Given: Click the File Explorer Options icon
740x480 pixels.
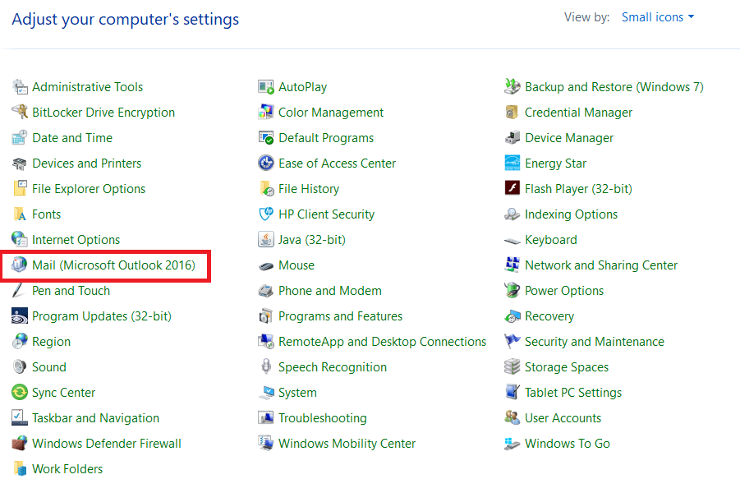Looking at the screenshot, I should click(19, 189).
